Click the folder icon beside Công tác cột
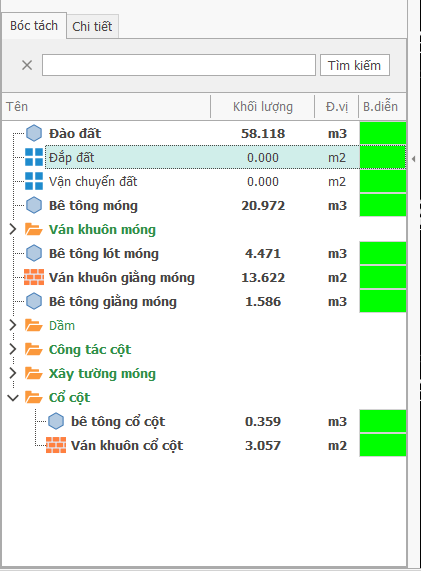The width and height of the screenshot is (421, 571). 34,349
